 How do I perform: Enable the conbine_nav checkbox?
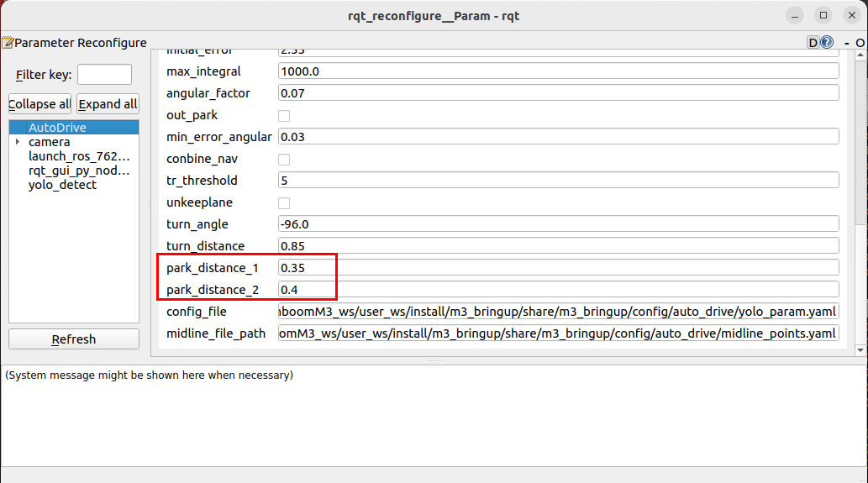point(284,160)
